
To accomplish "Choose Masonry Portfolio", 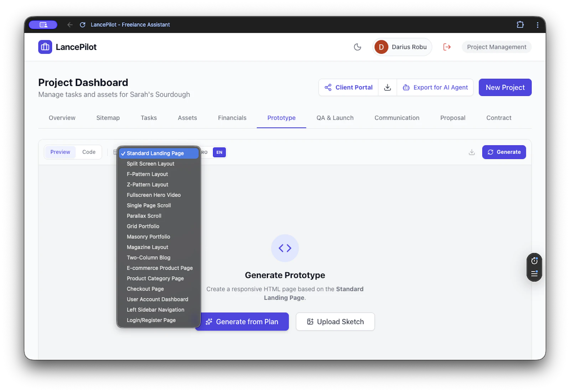I will point(159,237).
